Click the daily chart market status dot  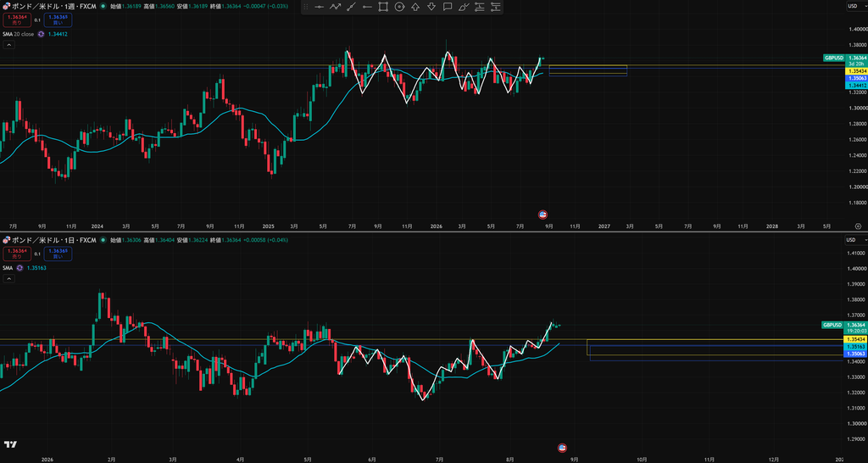tap(103, 240)
